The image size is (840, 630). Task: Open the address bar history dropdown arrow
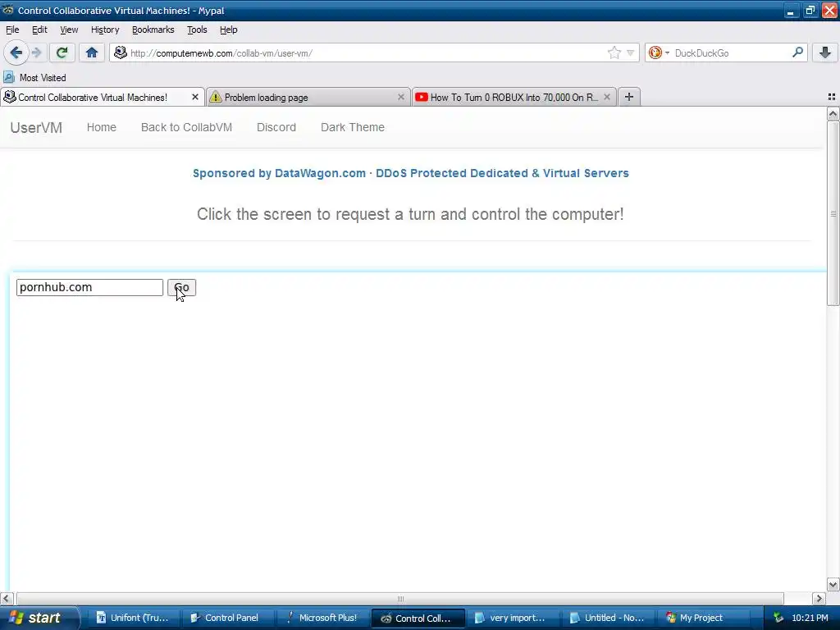(x=631, y=52)
